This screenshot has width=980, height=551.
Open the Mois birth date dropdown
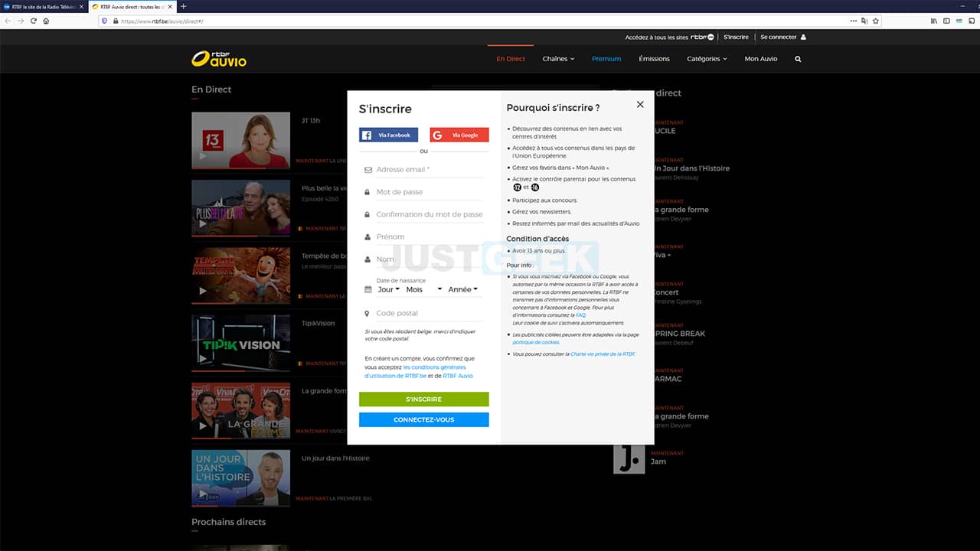423,289
